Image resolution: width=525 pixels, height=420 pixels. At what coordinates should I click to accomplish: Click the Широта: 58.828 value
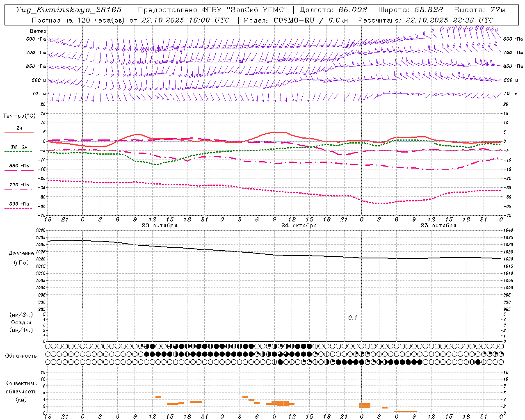pos(411,10)
